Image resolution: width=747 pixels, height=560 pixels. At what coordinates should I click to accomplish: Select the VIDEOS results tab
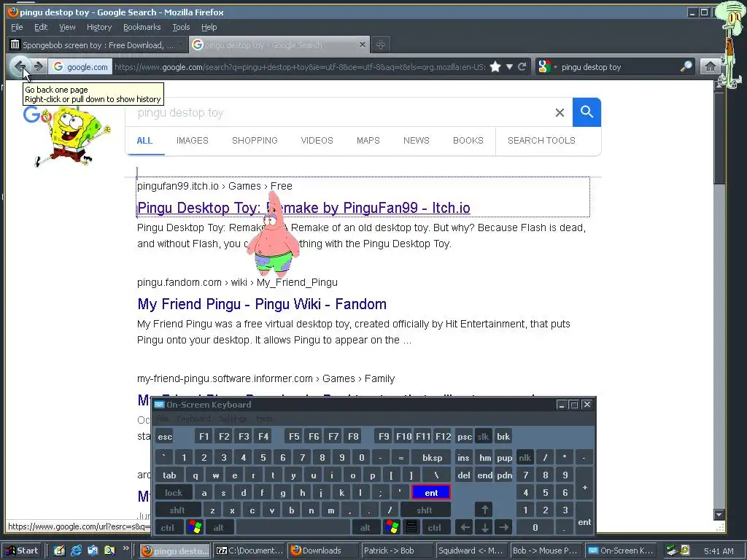pos(317,141)
